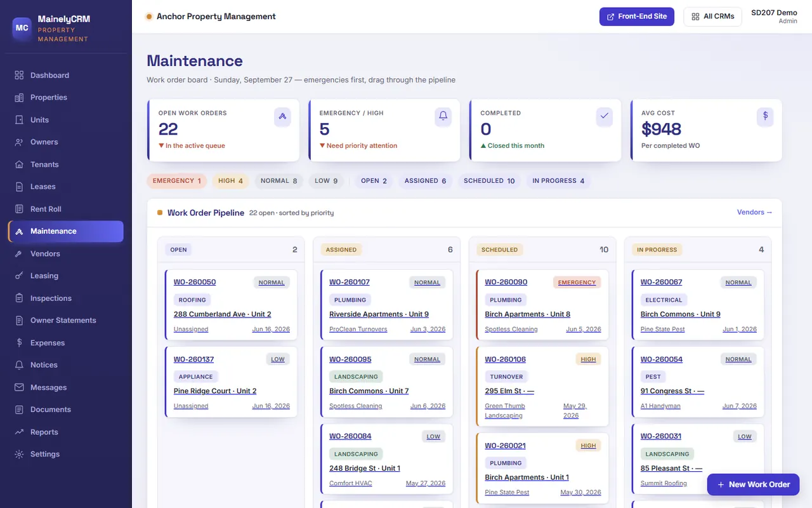Screen dimensions: 812x508
Task: Go to Vendors in the sidebar
Action: pos(66,253)
